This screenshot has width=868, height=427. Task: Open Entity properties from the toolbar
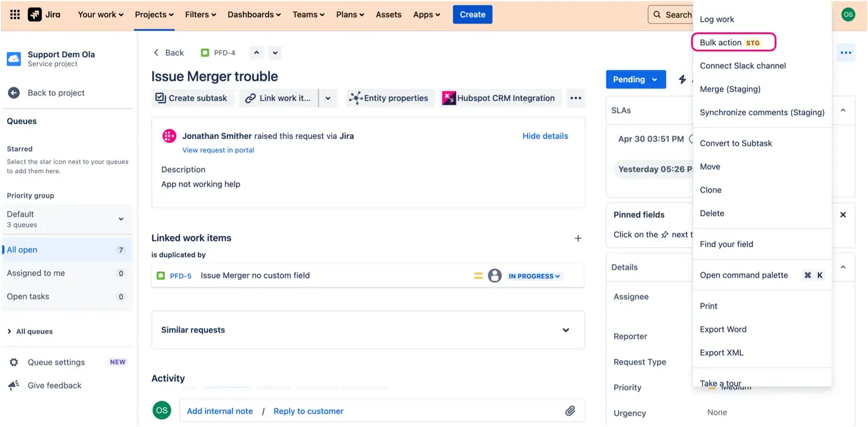point(389,98)
